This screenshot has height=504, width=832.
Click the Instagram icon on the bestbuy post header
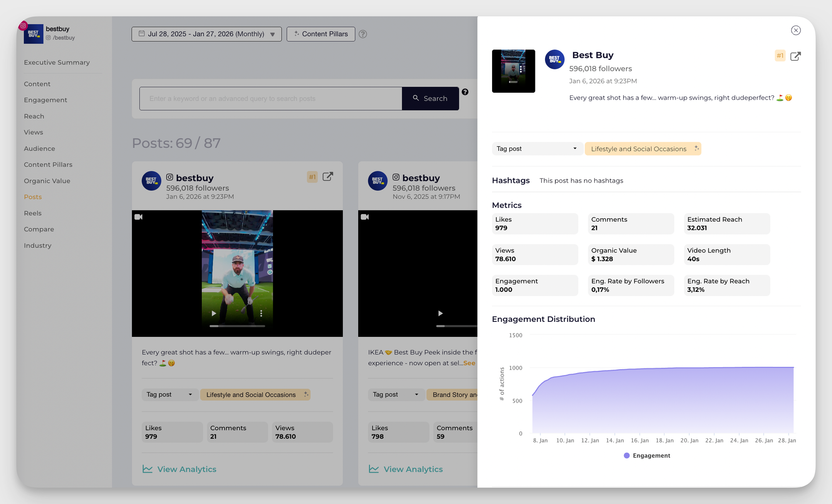tap(170, 177)
